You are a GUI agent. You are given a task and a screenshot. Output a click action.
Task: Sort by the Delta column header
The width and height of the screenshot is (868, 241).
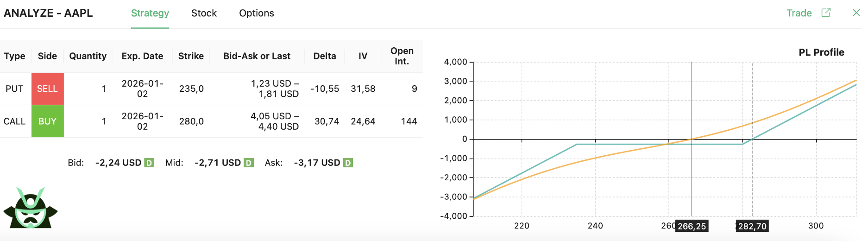tap(325, 56)
